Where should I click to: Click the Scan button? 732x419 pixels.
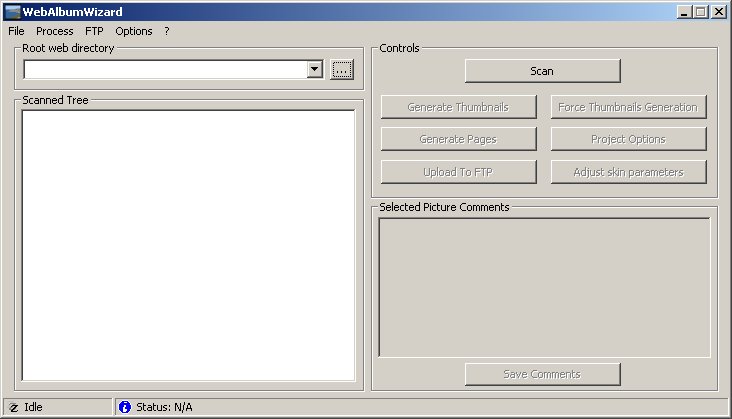tap(542, 71)
